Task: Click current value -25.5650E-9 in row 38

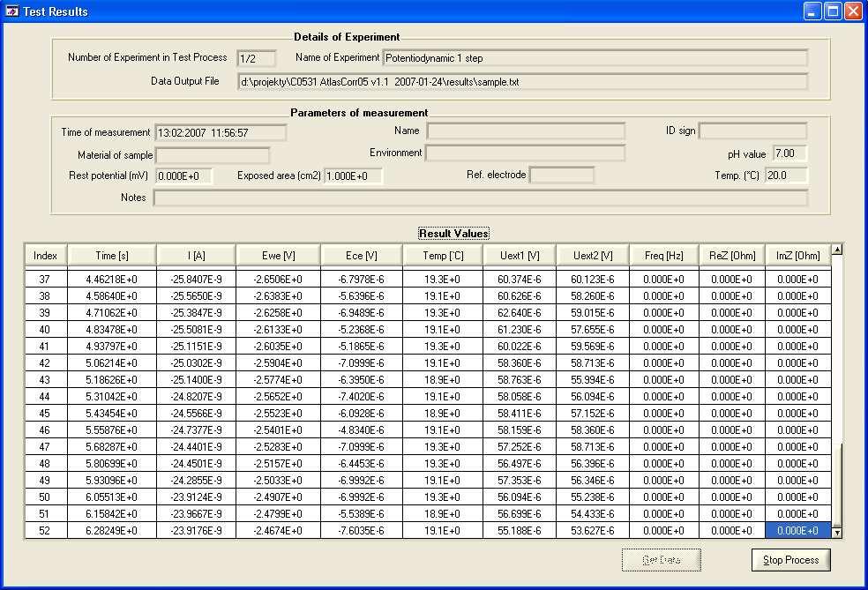Action: [196, 296]
